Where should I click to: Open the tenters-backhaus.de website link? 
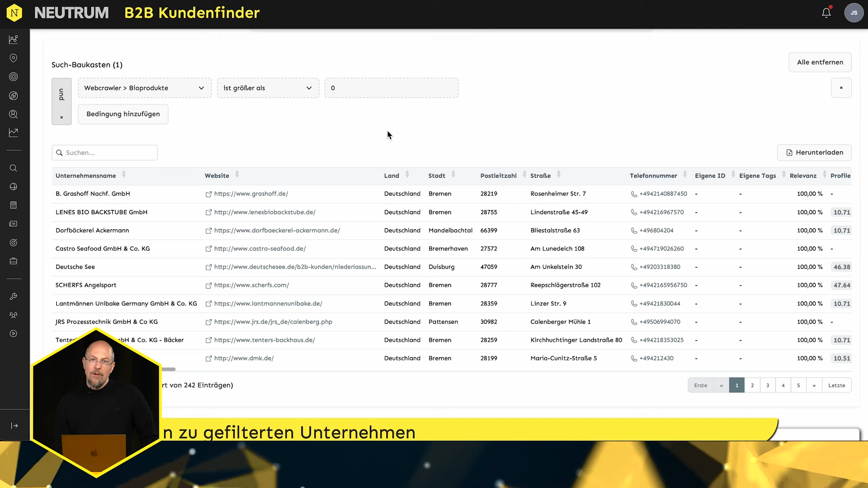click(x=264, y=340)
